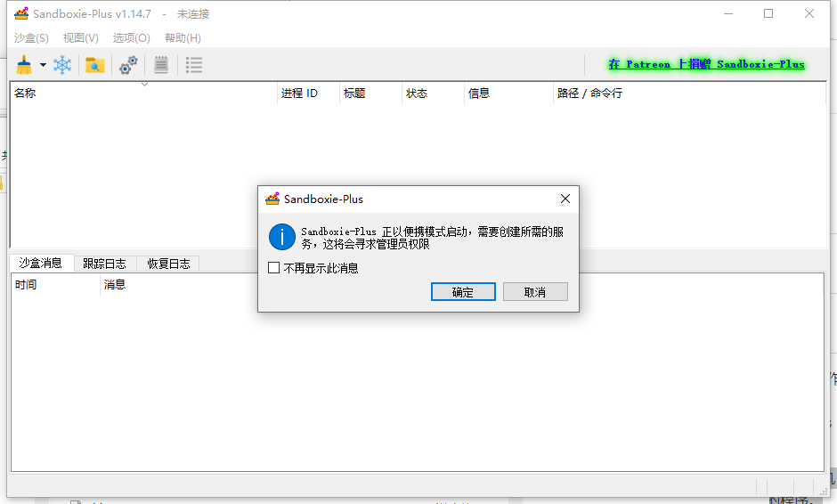Open the 视图(V) menu
The width and height of the screenshot is (837, 504).
click(x=81, y=38)
